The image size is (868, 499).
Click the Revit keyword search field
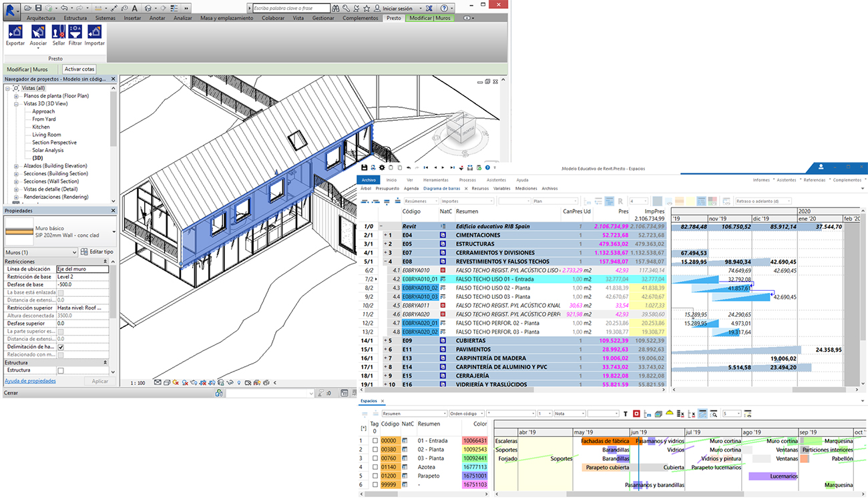pyautogui.click(x=292, y=8)
